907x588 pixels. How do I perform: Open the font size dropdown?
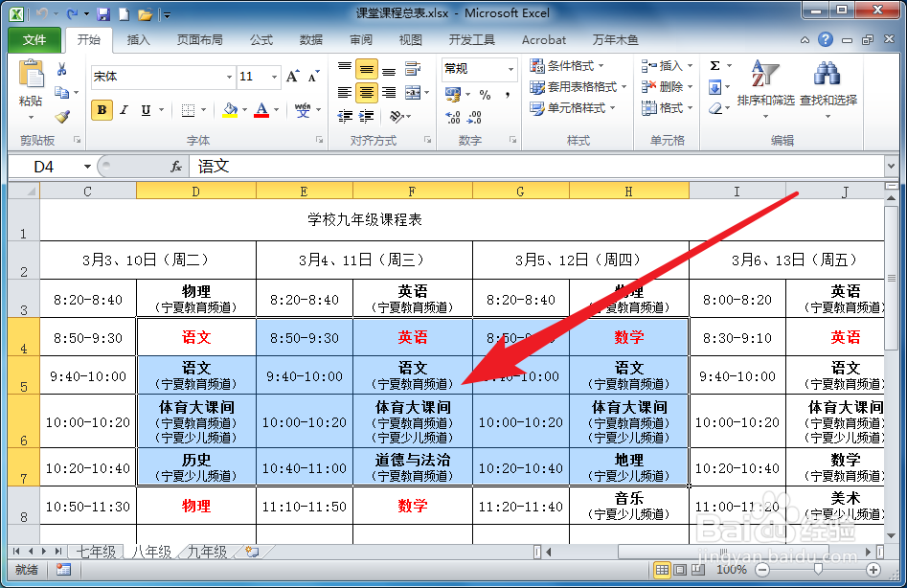(x=275, y=77)
